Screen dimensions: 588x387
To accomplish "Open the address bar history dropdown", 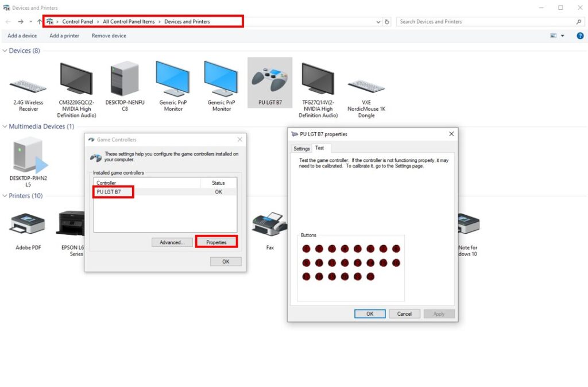I will pos(378,22).
